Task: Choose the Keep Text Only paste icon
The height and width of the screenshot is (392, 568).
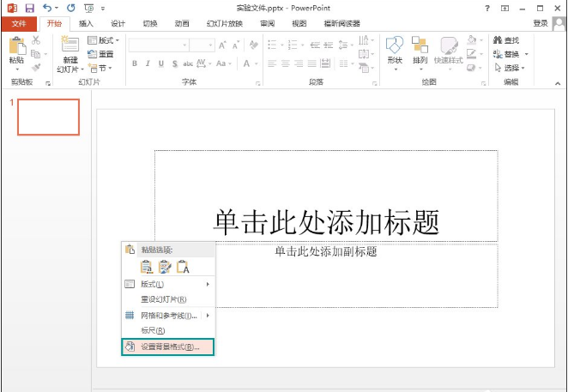Action: pos(183,266)
